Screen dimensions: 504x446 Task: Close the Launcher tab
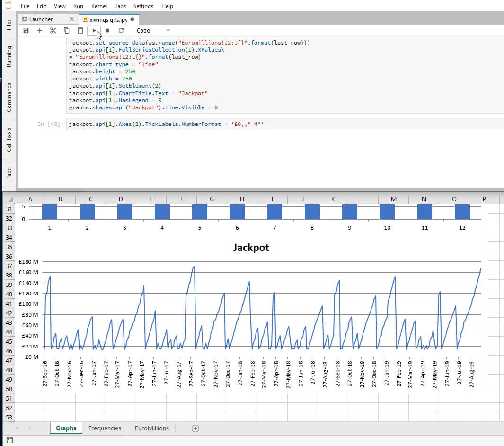pos(71,19)
